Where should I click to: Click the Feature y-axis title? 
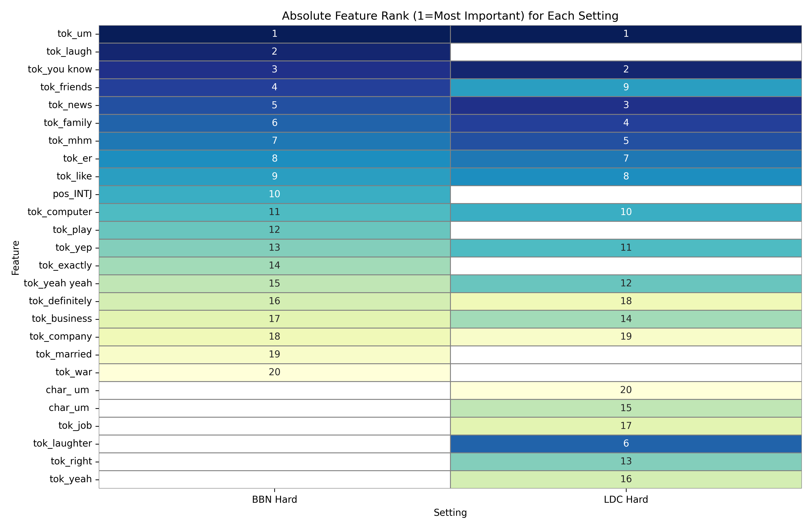pos(16,258)
